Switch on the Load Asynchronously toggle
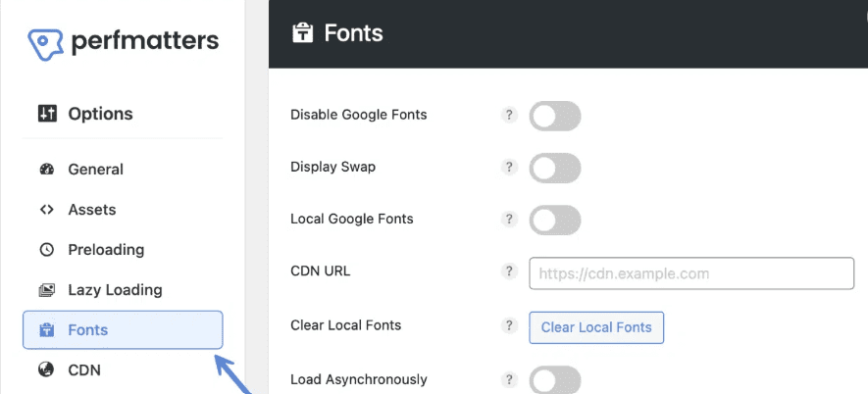The height and width of the screenshot is (394, 868). point(555,380)
